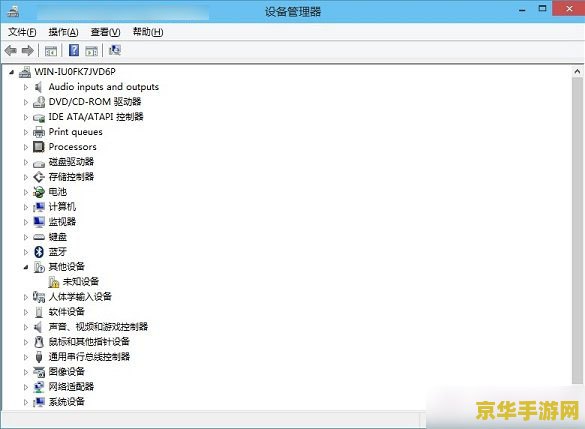Image resolution: width=585 pixels, height=429 pixels.
Task: Click the 存储控制器 icon
Action: (x=39, y=177)
